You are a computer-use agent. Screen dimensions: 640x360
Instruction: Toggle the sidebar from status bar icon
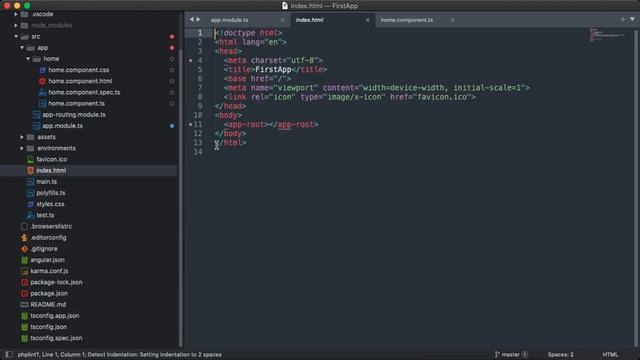(9, 354)
